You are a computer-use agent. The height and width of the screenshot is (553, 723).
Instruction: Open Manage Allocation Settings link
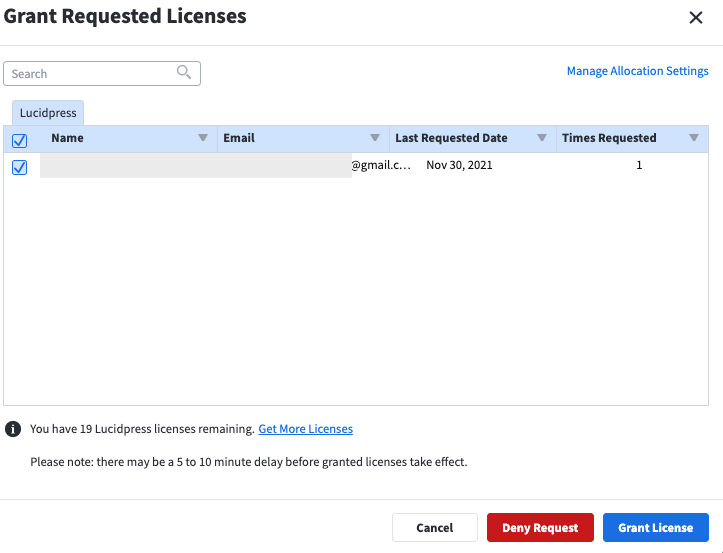pos(637,71)
